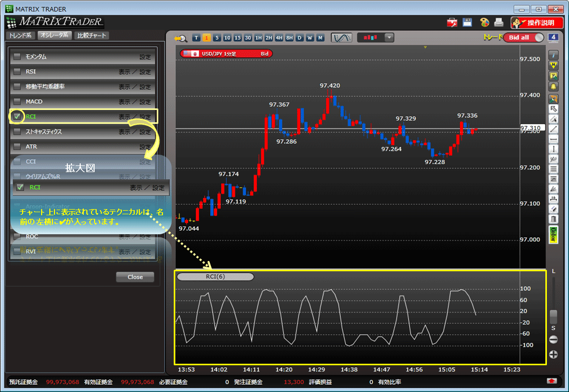569x392 pixels.
Task: Click the RCI(6) indicator label
Action: click(x=215, y=277)
